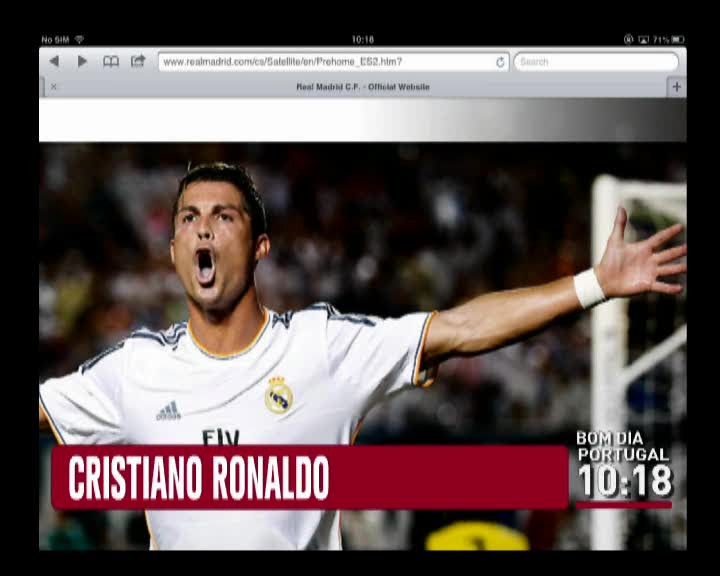Tap the battery indicator in status bar
The width and height of the screenshot is (720, 576).
point(678,39)
